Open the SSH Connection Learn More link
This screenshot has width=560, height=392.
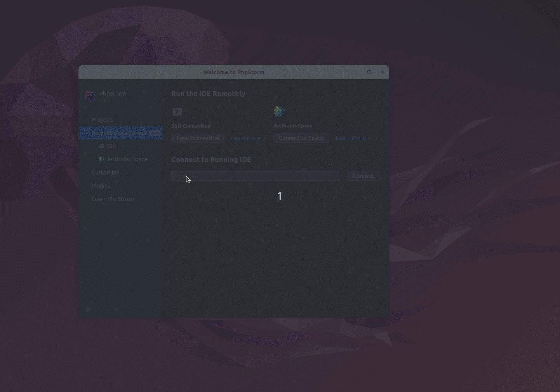[248, 138]
